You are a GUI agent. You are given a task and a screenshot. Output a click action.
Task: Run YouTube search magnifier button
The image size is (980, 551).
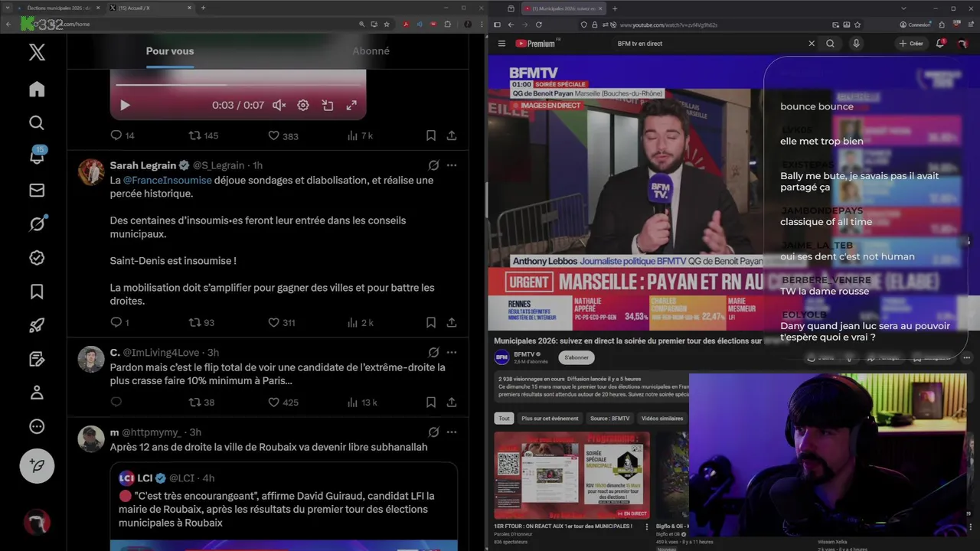point(830,44)
